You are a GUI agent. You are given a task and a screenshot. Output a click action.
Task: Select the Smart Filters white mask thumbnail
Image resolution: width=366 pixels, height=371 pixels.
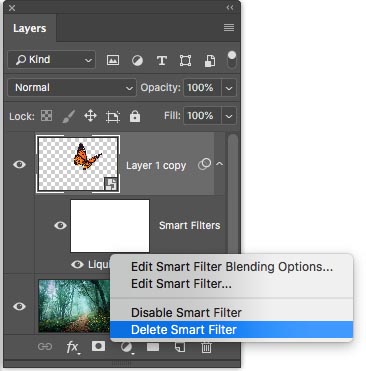[x=110, y=226]
